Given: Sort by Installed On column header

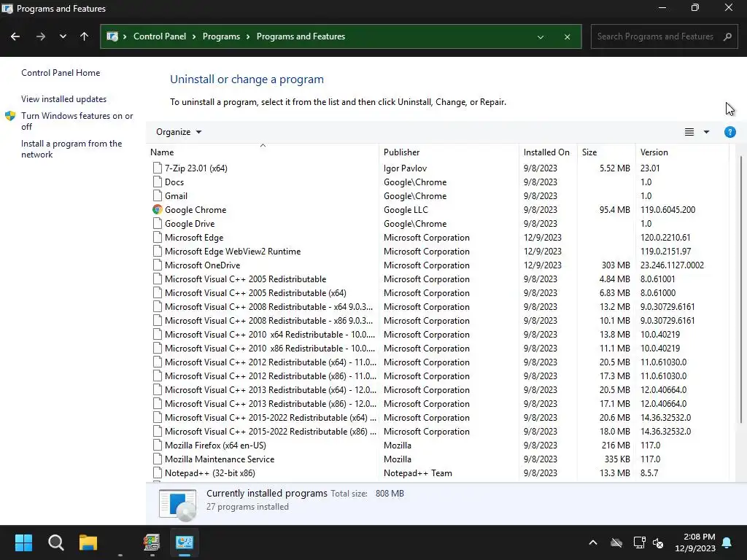Looking at the screenshot, I should [548, 152].
